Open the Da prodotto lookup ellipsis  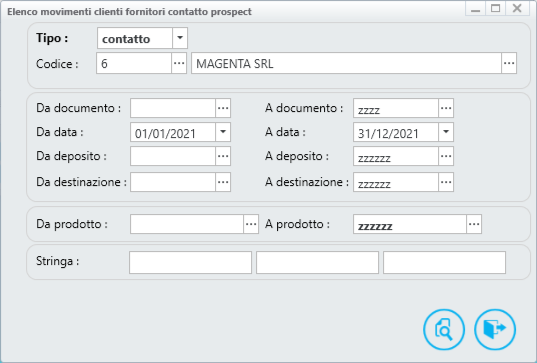coord(251,224)
